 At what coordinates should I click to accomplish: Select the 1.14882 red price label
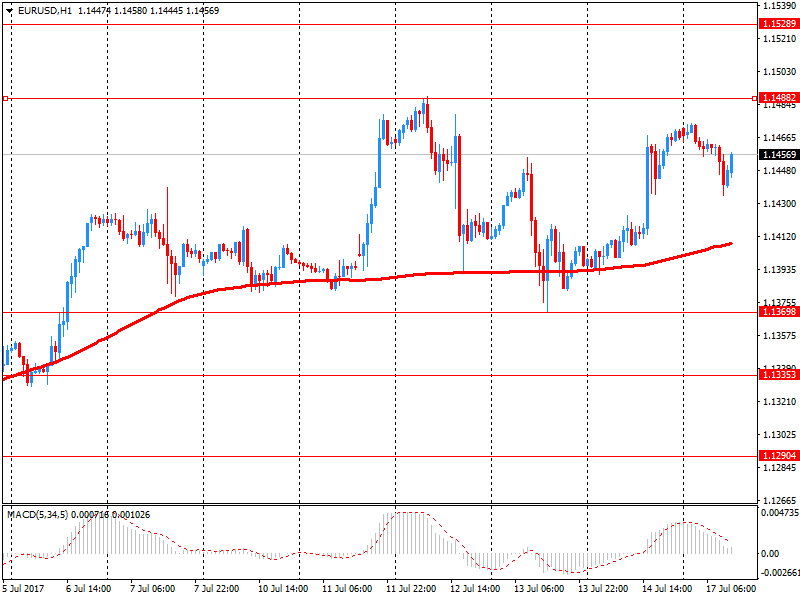pos(779,97)
